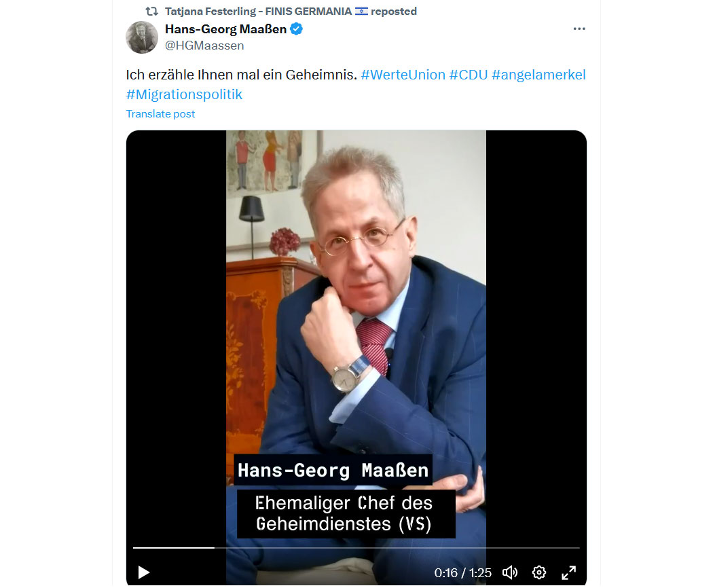Screen dimensions: 713x588
Task: Open Tatjana Festerling's reposter profile
Action: coord(258,11)
